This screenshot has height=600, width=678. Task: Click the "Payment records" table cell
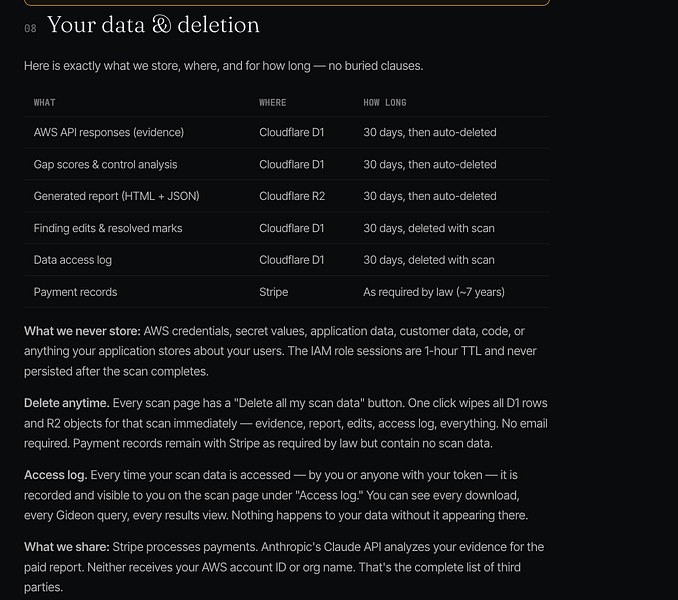coord(75,292)
